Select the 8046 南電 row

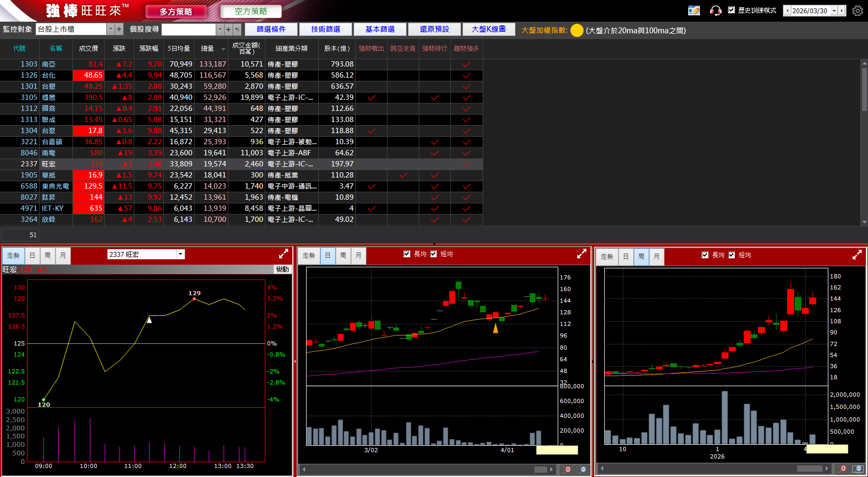241,153
